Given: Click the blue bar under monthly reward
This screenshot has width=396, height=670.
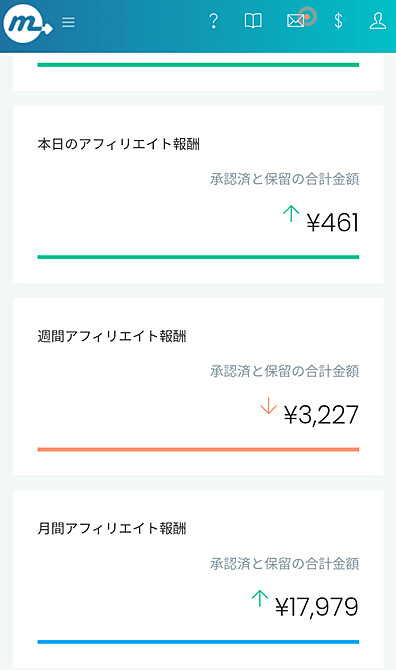Looking at the screenshot, I should (198, 642).
